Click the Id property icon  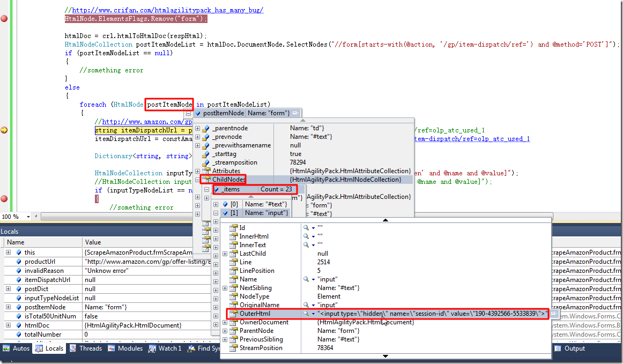click(x=234, y=228)
